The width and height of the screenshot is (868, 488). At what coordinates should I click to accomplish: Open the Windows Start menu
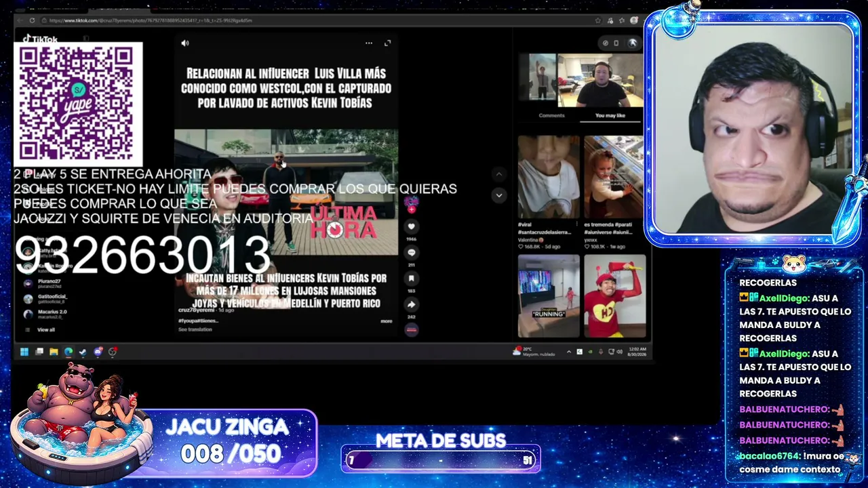(24, 351)
